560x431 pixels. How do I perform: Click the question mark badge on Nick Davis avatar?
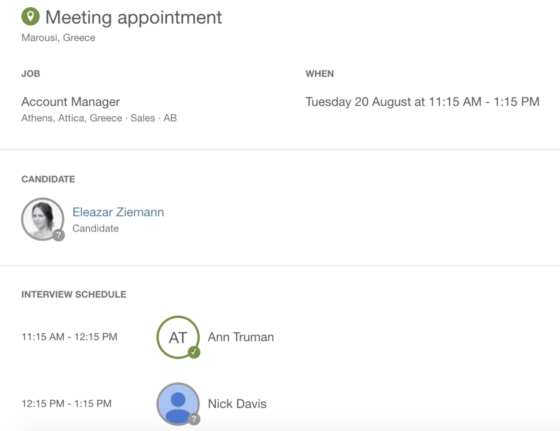(194, 419)
